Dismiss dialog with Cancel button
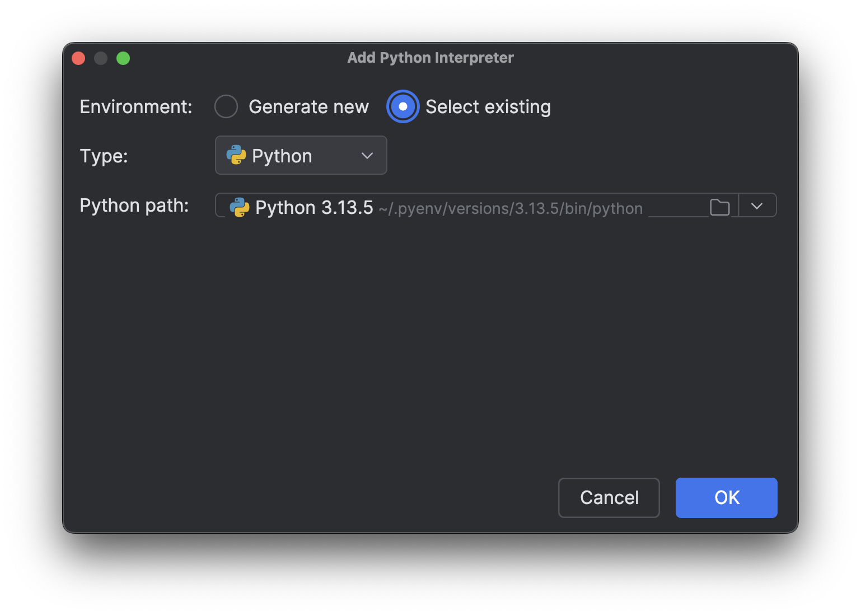This screenshot has width=861, height=616. point(609,497)
